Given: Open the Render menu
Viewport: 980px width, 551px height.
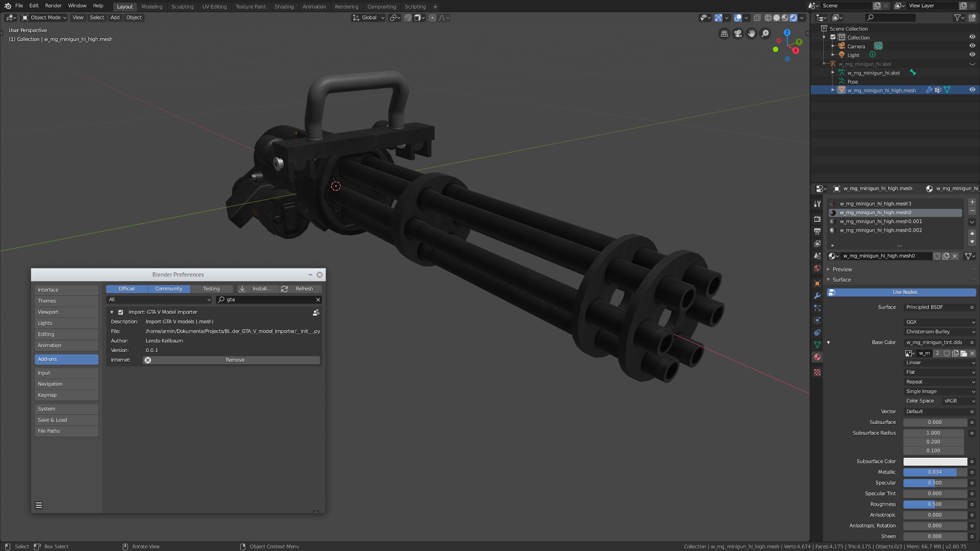Looking at the screenshot, I should coord(53,6).
